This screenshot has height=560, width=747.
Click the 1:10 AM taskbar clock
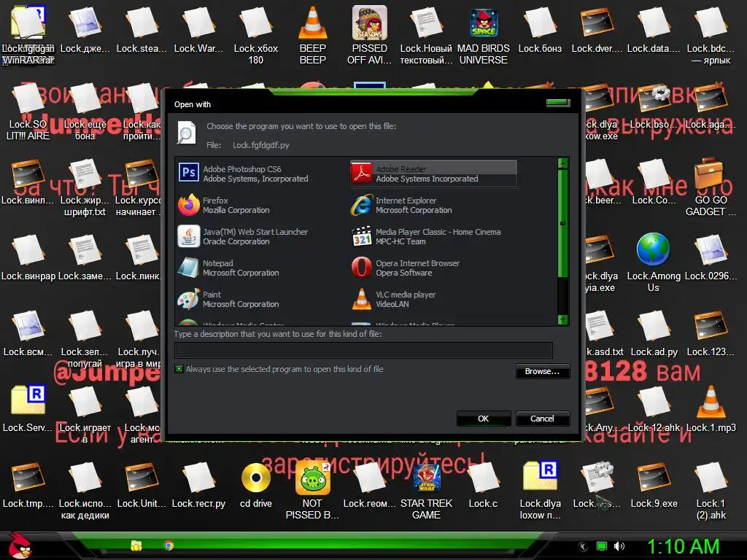tap(683, 546)
